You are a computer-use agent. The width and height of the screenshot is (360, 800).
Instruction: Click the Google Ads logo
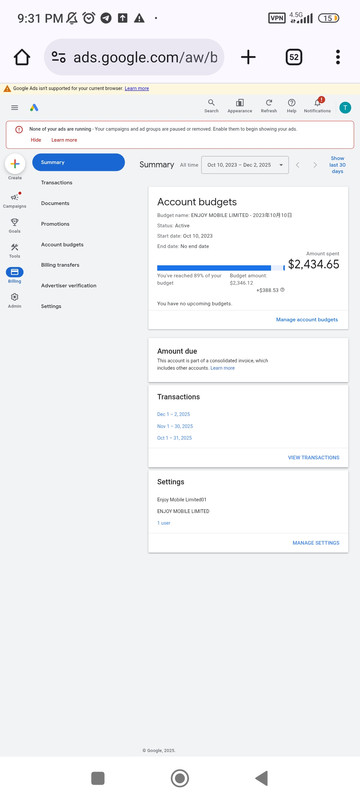click(34, 108)
